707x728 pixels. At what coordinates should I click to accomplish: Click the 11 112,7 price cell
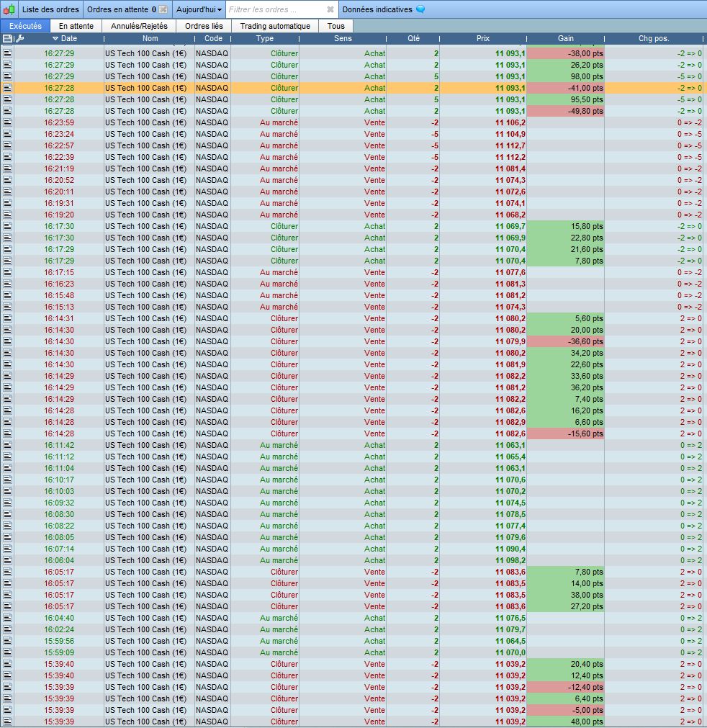point(483,145)
